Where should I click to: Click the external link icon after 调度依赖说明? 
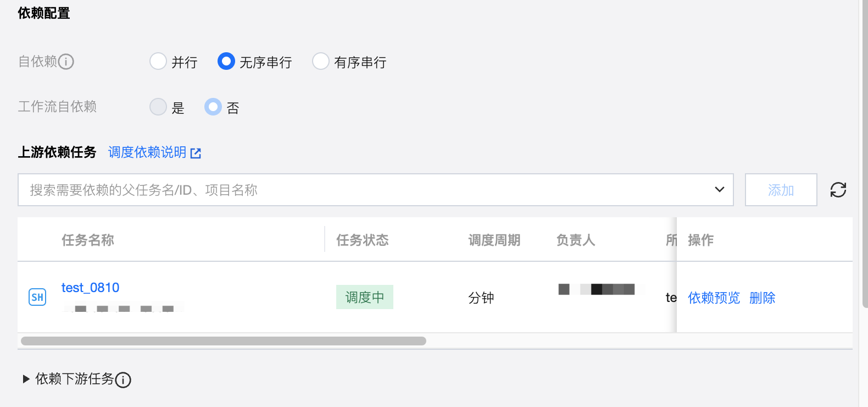(x=196, y=153)
